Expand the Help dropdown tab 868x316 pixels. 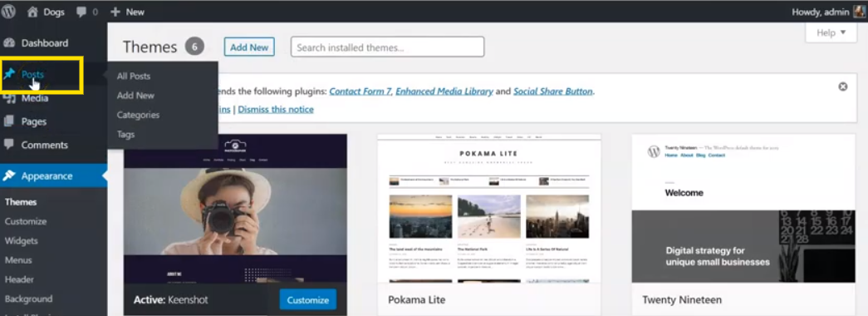point(831,32)
